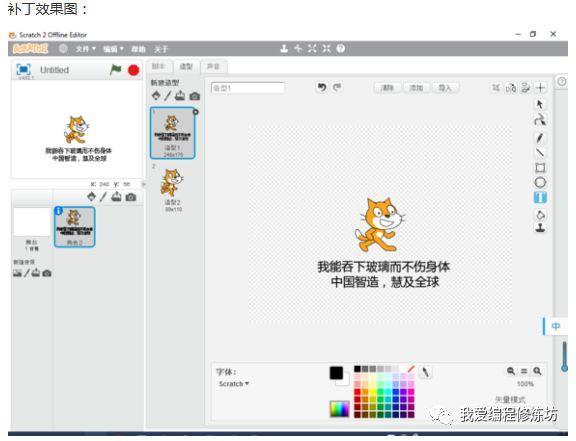Click the 导入 button

click(444, 88)
